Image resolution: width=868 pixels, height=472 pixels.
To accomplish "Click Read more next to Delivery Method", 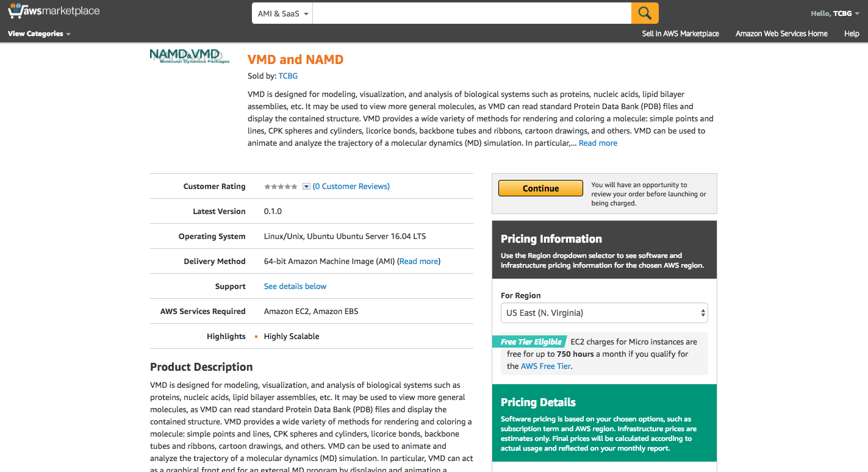I will 418,261.
